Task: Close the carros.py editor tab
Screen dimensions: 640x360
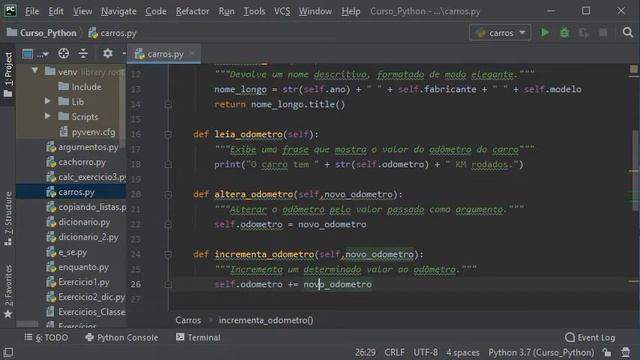Action: click(192, 53)
